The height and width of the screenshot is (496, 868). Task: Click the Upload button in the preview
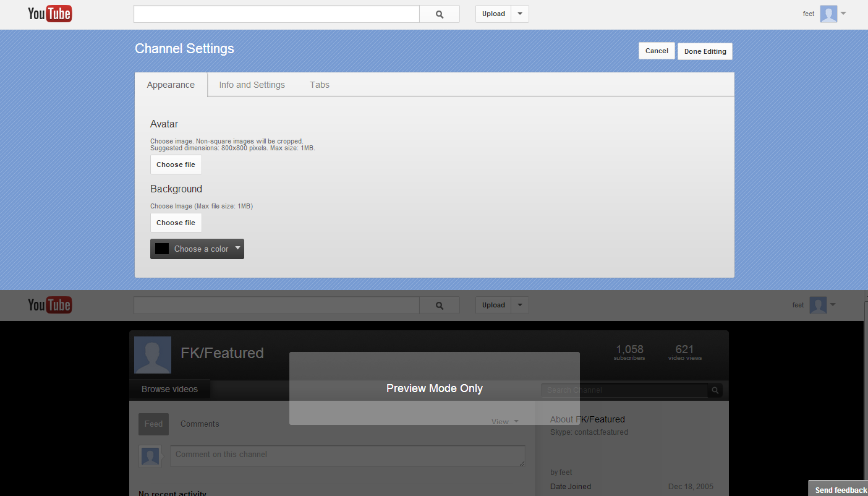coord(493,305)
